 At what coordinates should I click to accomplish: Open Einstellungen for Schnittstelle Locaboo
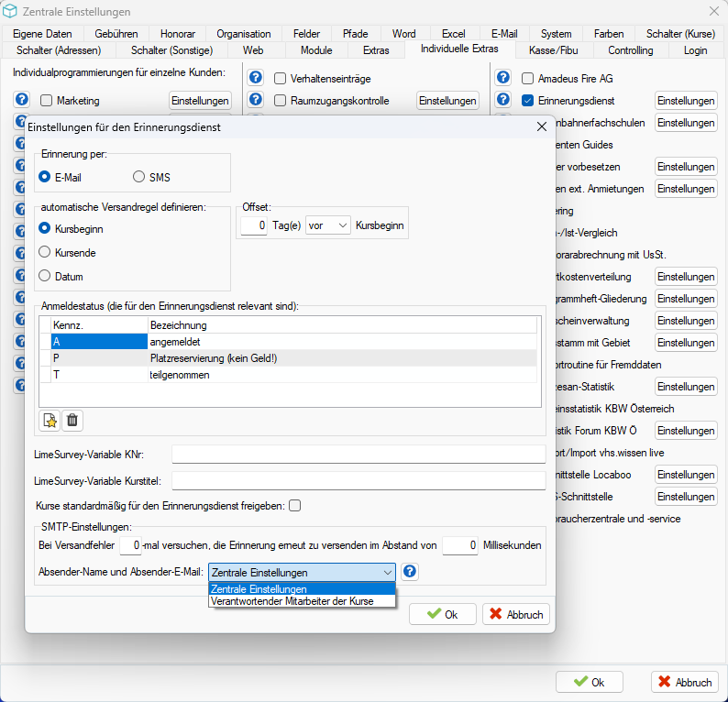[x=686, y=475]
